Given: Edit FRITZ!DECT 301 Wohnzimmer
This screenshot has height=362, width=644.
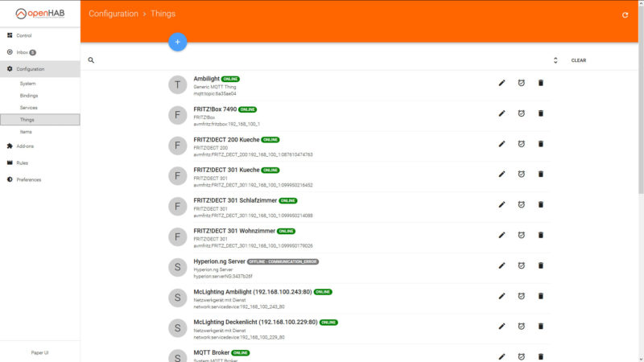Looking at the screenshot, I should [502, 235].
